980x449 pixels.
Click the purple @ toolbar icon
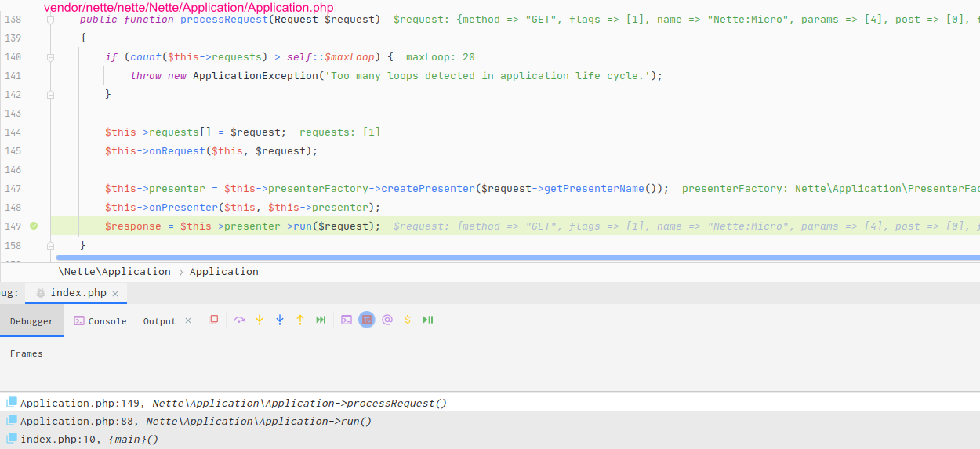[x=387, y=320]
